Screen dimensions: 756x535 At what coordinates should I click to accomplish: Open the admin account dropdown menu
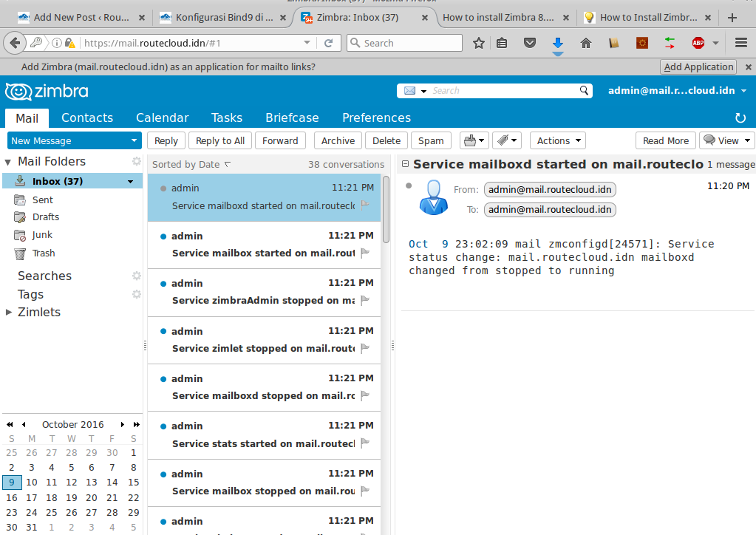[x=677, y=91]
